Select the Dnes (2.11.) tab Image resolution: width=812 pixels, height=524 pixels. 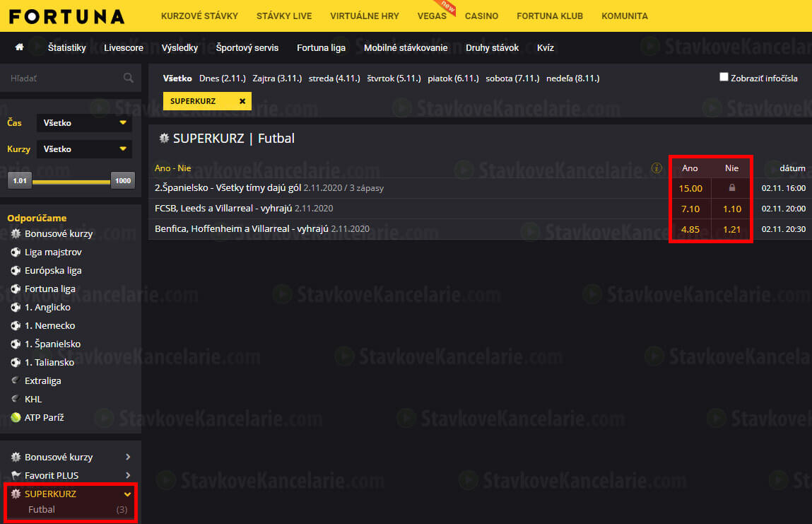tap(222, 78)
